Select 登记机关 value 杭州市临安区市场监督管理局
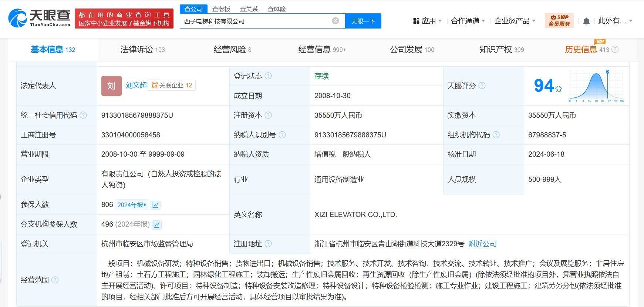Viewport: 644px width, 307px height. pyautogui.click(x=147, y=244)
